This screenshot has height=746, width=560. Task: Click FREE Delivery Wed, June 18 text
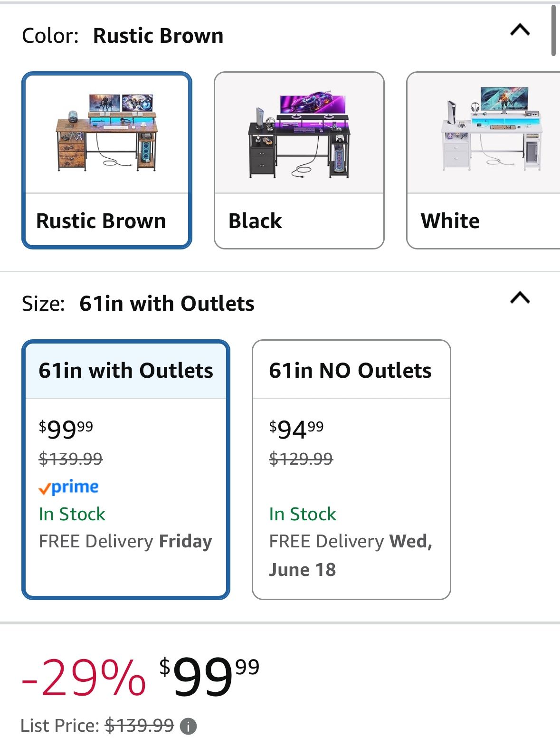click(351, 555)
